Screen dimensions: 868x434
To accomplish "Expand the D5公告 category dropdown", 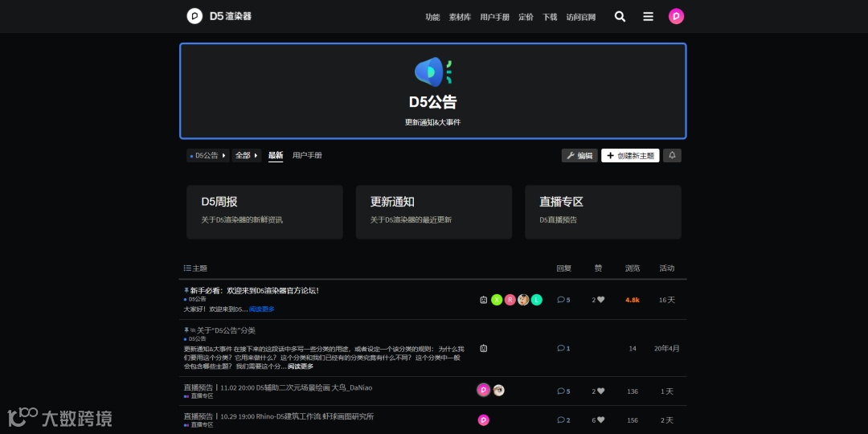I will click(207, 156).
